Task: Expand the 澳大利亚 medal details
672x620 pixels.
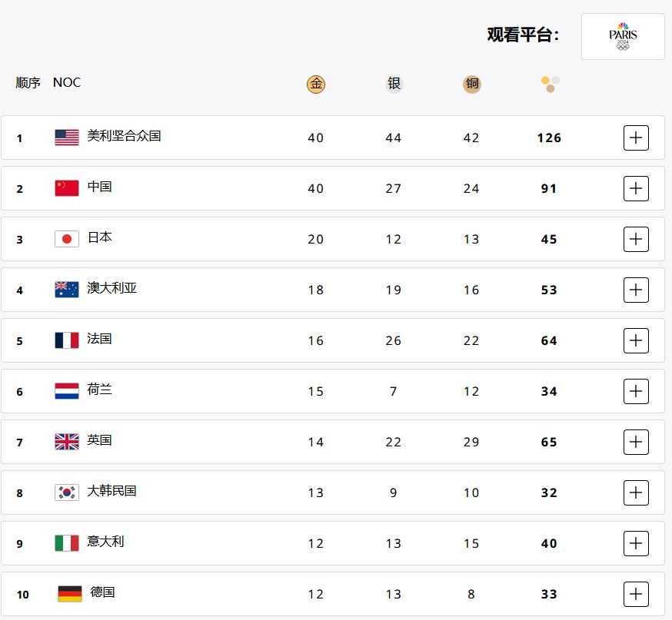Action: point(636,290)
